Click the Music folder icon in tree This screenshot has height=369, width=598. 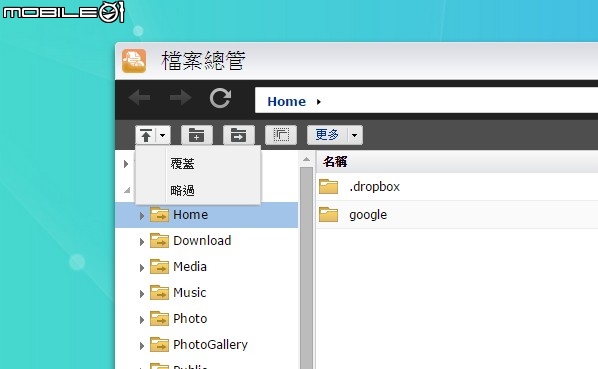[x=159, y=292]
